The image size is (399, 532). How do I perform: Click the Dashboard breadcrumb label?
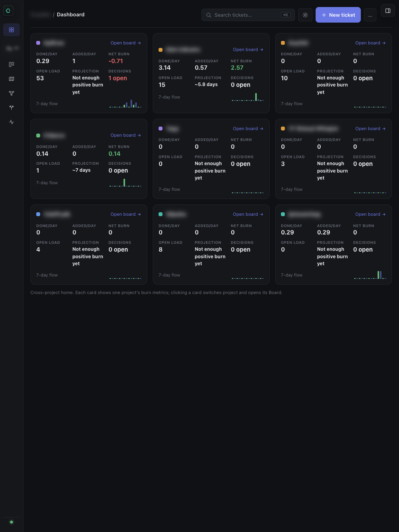coord(71,15)
